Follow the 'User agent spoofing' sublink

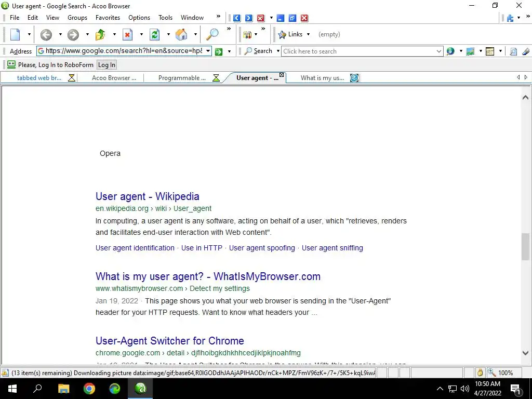[262, 248]
